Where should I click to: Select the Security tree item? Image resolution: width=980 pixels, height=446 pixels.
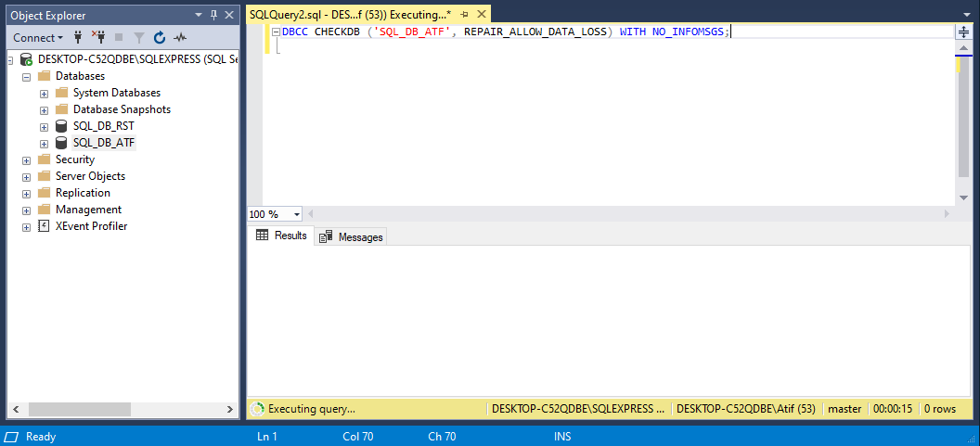(75, 159)
